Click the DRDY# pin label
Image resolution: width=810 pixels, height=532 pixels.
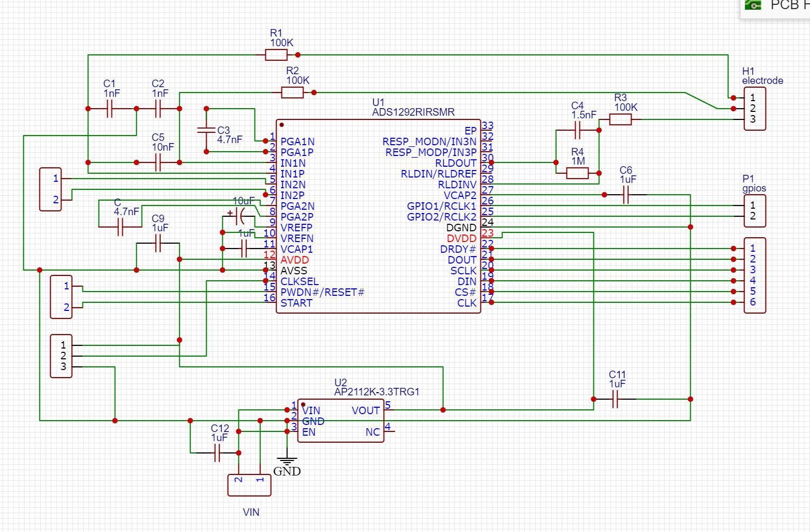click(x=458, y=249)
